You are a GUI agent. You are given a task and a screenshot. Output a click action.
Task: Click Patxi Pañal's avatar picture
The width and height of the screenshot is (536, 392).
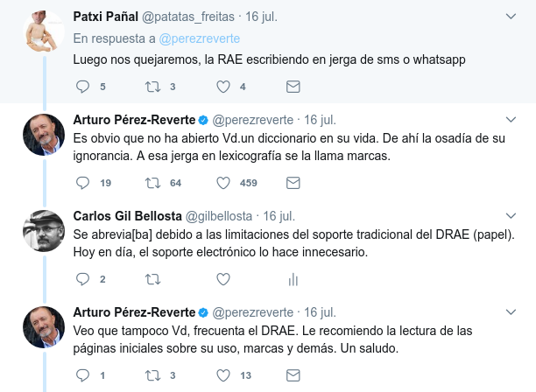pos(43,32)
